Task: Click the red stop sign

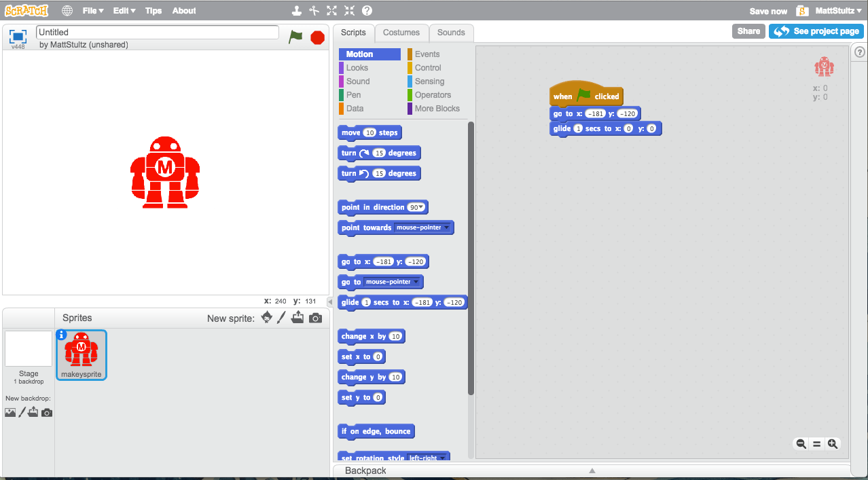Action: coord(317,37)
